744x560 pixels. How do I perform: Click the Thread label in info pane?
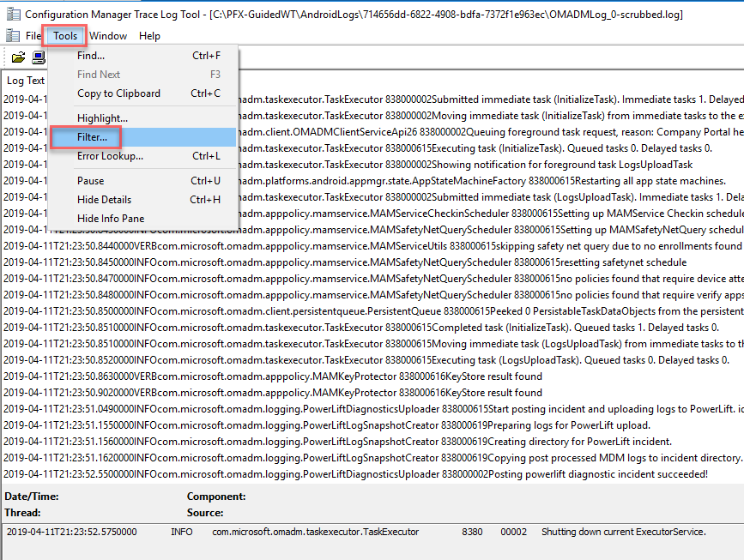(23, 513)
